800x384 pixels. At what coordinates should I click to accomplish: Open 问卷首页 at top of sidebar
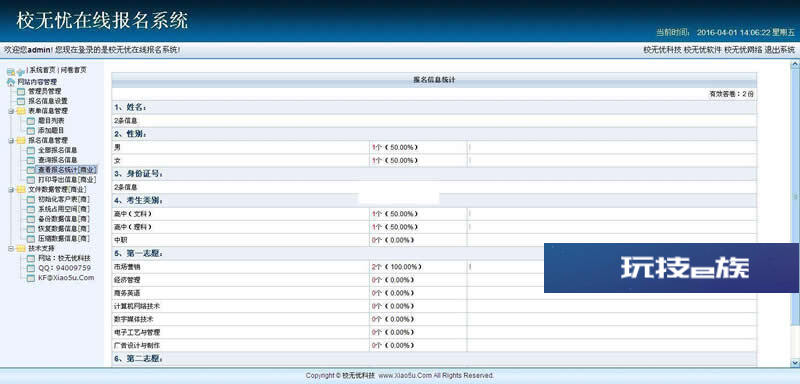[73, 70]
